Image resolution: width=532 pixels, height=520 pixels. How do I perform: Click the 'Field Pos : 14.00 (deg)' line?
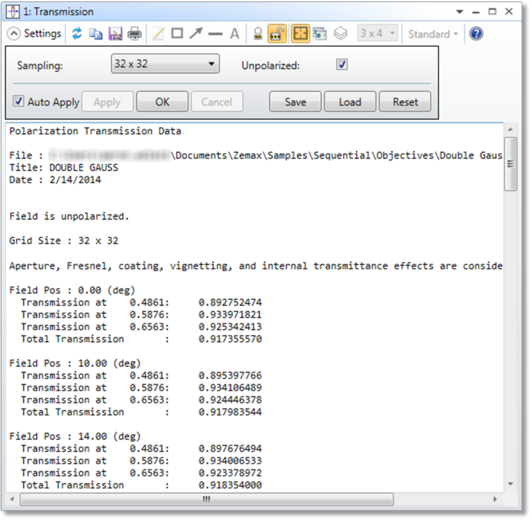tap(75, 436)
